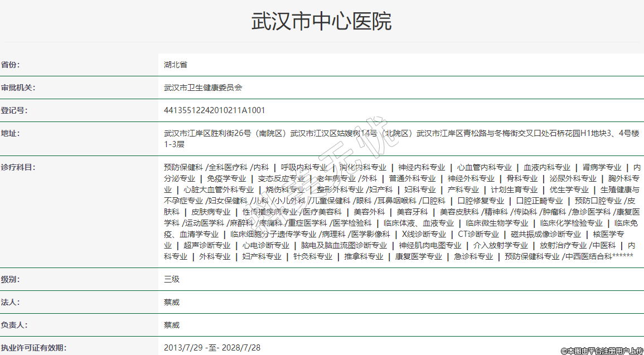Click 武汉市卫生健康委员会 text
Screen dimensions: 644x355
point(203,87)
